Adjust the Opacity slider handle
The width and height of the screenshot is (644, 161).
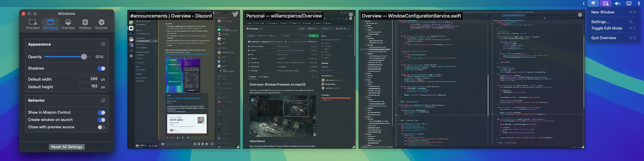coord(84,57)
